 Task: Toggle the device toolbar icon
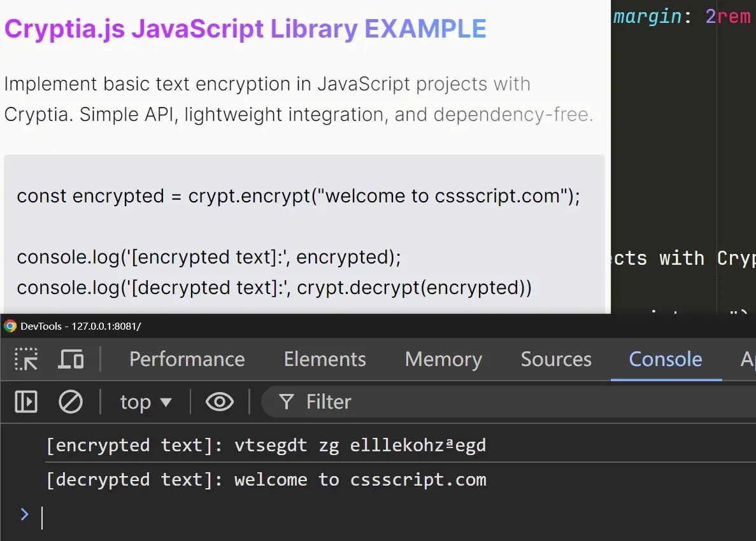click(x=71, y=360)
